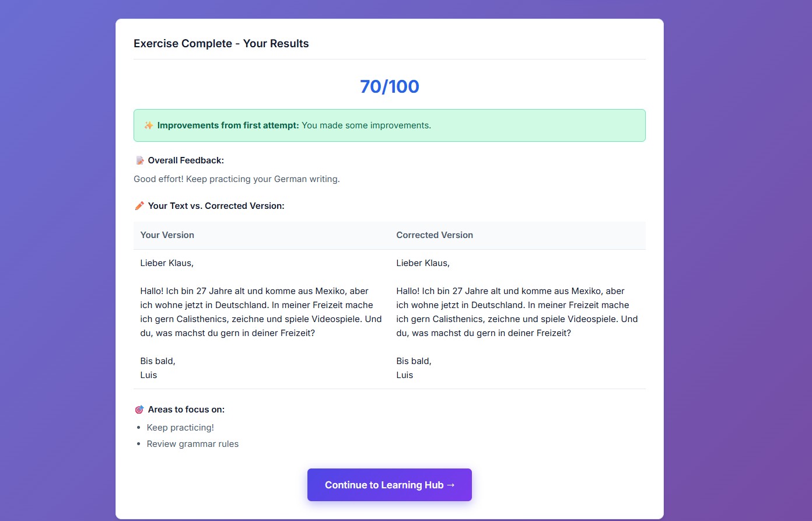This screenshot has width=812, height=521.
Task: Click the crayon icon beside Your Text vs. Corrected Version
Action: [139, 205]
